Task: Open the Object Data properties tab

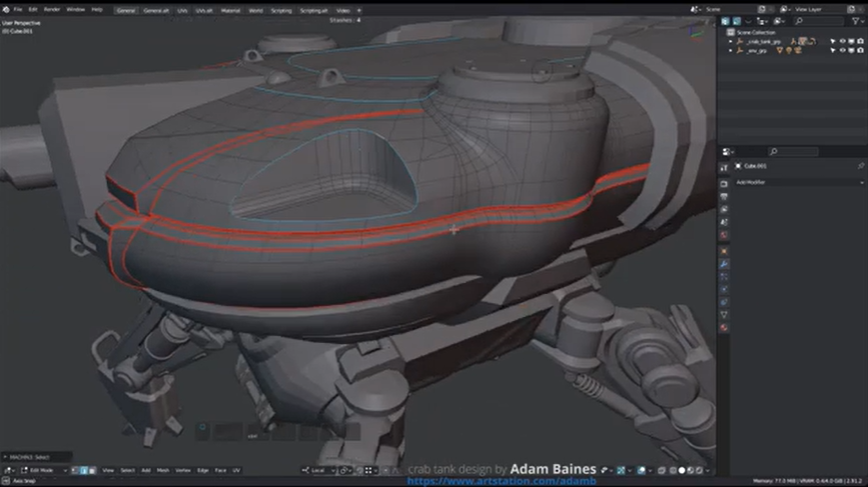Action: (724, 314)
